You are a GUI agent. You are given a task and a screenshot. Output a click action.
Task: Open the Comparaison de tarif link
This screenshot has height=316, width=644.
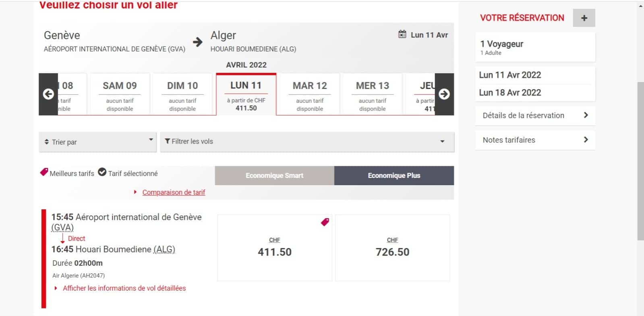[x=174, y=192]
